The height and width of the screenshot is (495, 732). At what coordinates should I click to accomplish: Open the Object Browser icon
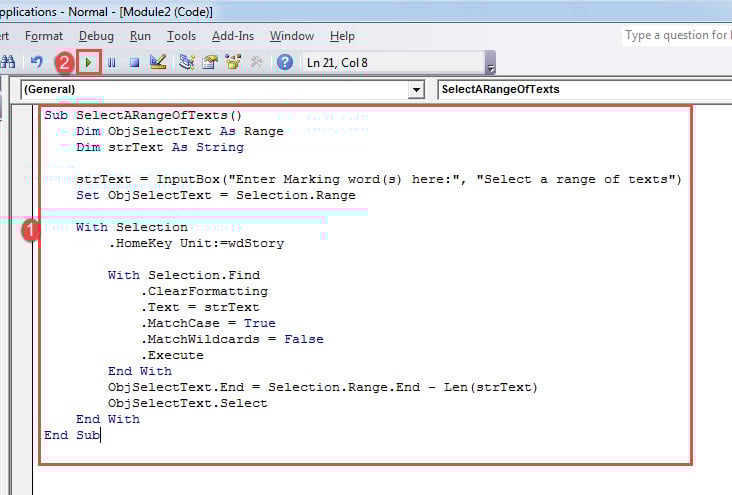tap(233, 62)
